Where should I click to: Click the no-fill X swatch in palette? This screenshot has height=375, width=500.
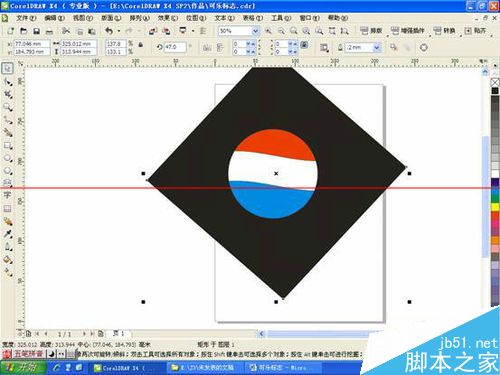coord(495,82)
